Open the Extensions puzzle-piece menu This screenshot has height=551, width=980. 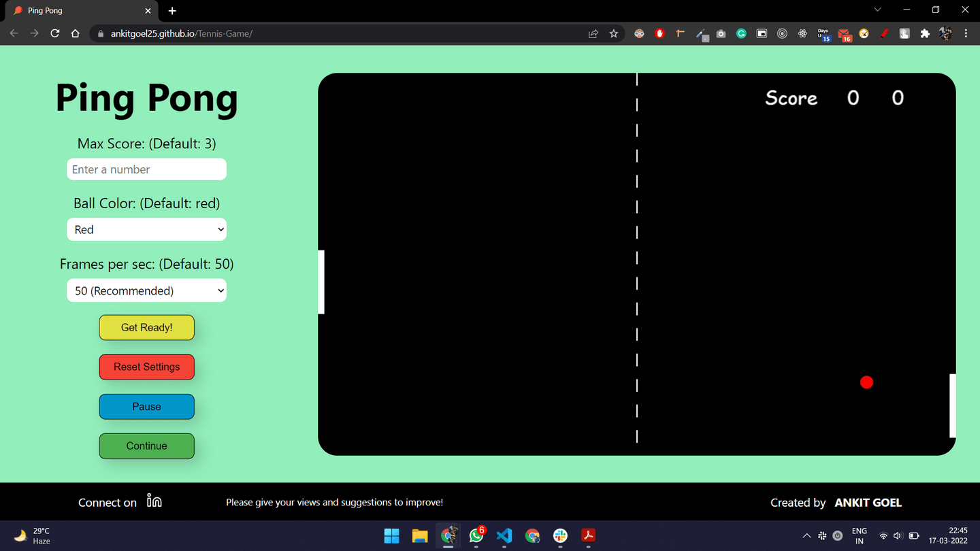point(925,33)
